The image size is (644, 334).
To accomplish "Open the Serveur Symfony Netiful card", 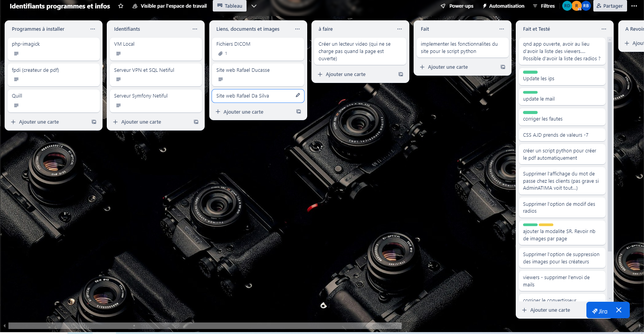I will point(156,101).
